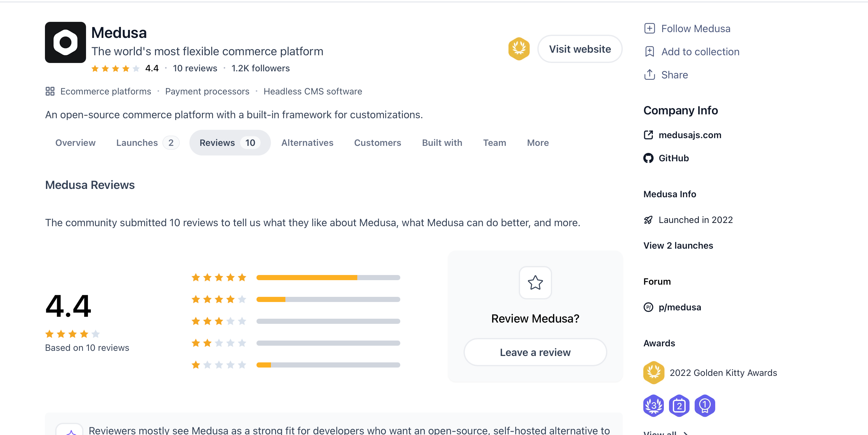Go to the Overview tab
Image resolution: width=868 pixels, height=435 pixels.
click(75, 143)
